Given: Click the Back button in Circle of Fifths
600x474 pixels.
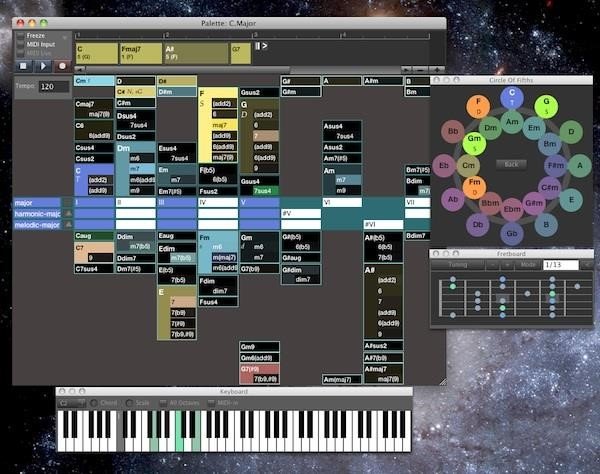Looking at the screenshot, I should (511, 164).
